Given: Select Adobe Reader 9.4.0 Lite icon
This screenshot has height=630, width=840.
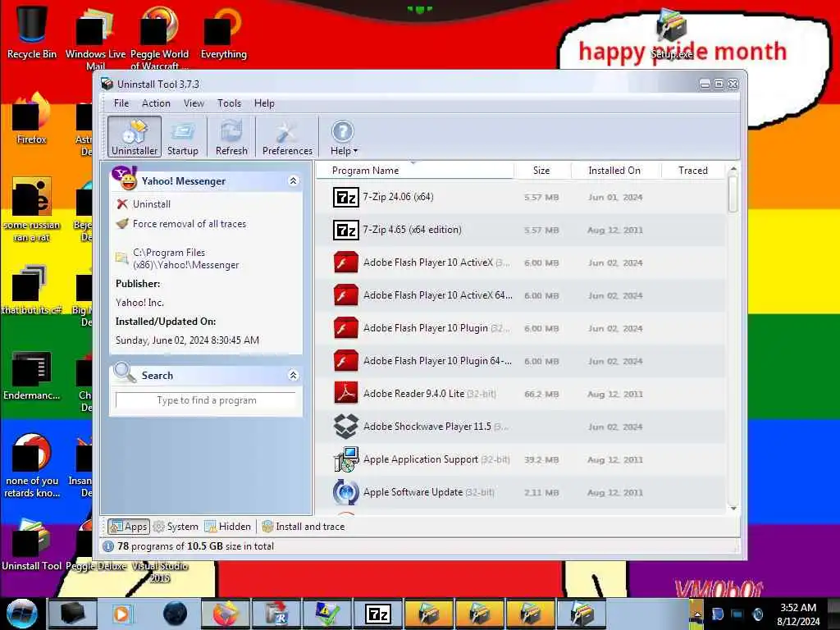Looking at the screenshot, I should click(345, 393).
